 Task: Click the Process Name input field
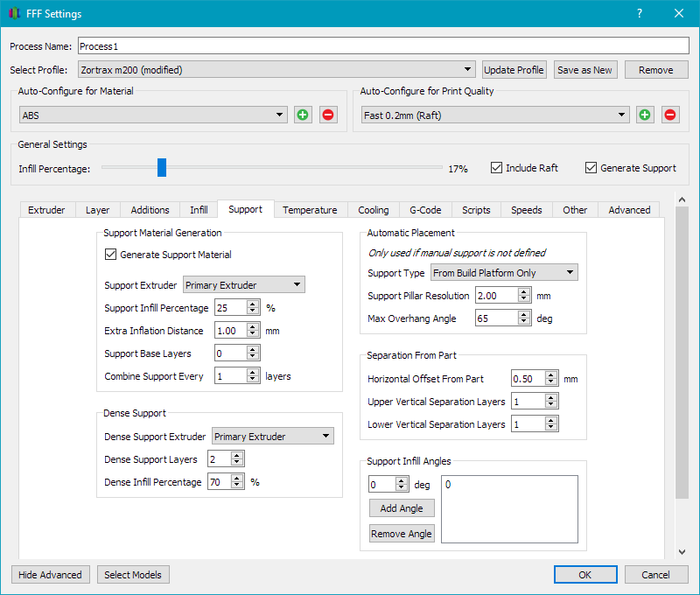click(383, 46)
